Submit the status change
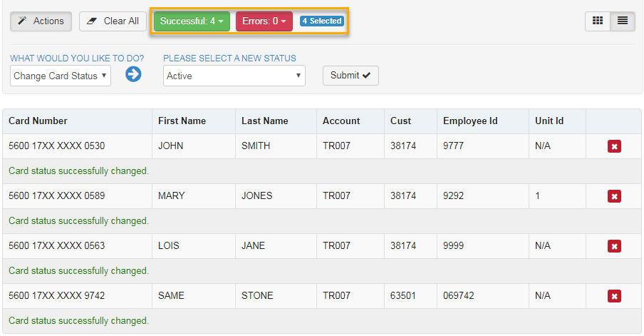The image size is (644, 336). (x=350, y=75)
